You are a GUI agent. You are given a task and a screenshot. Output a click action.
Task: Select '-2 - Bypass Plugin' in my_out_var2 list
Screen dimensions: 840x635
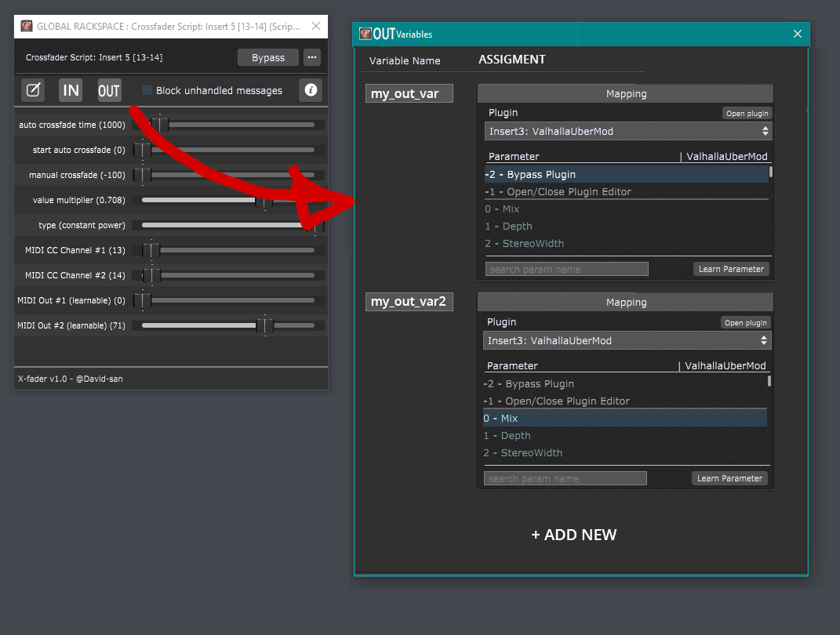point(624,384)
